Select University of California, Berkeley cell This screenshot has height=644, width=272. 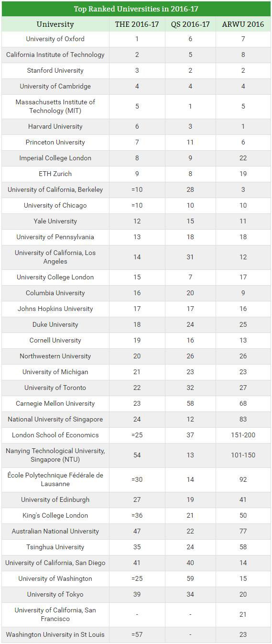(55, 189)
